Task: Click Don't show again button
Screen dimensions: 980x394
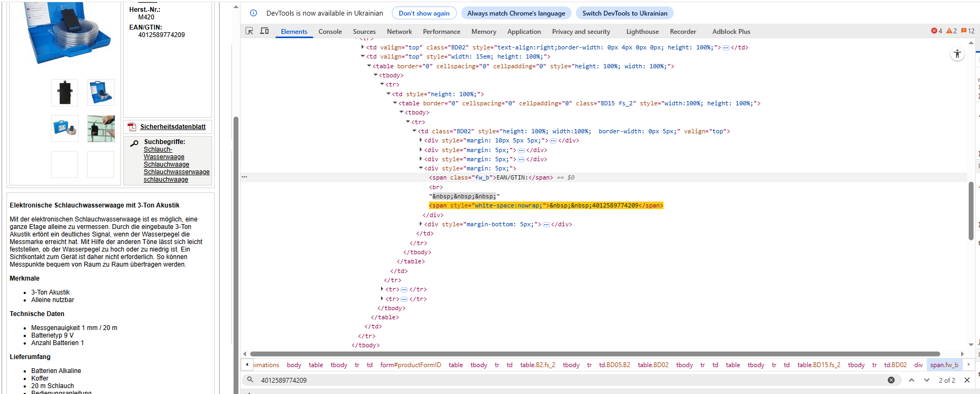Action: [424, 13]
